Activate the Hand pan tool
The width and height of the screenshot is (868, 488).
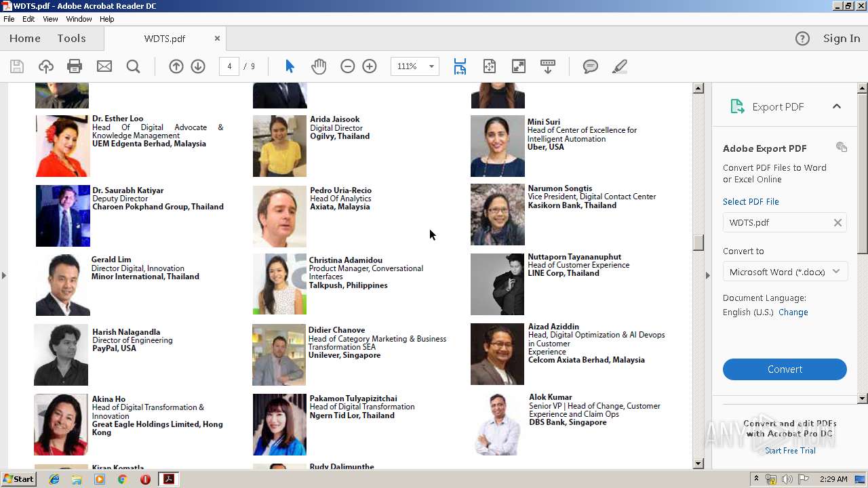(319, 66)
